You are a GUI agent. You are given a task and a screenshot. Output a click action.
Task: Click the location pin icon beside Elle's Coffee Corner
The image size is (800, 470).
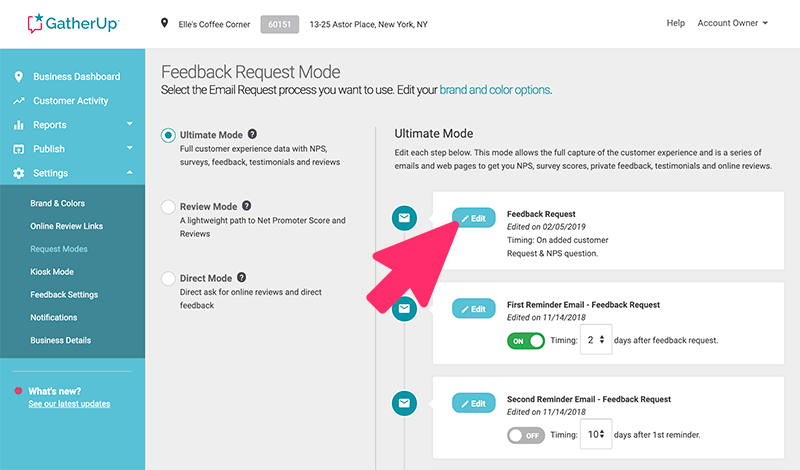pyautogui.click(x=164, y=23)
